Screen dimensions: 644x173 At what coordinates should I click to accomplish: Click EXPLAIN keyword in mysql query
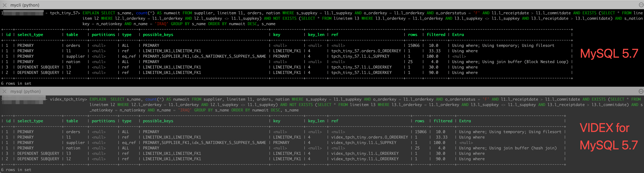(x=98, y=99)
